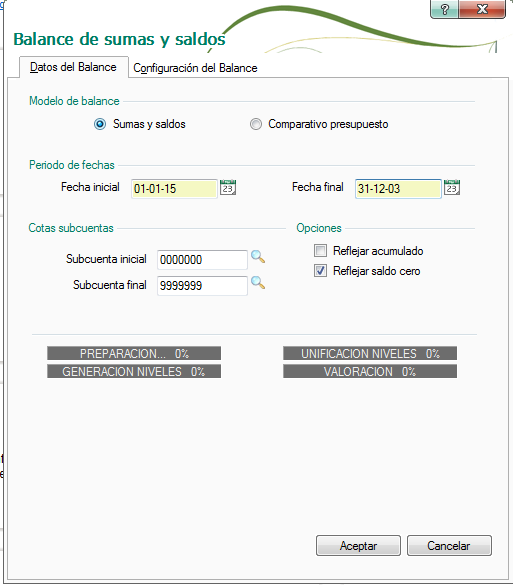Click the Cancelar button
Image resolution: width=513 pixels, height=585 pixels.
(x=449, y=546)
